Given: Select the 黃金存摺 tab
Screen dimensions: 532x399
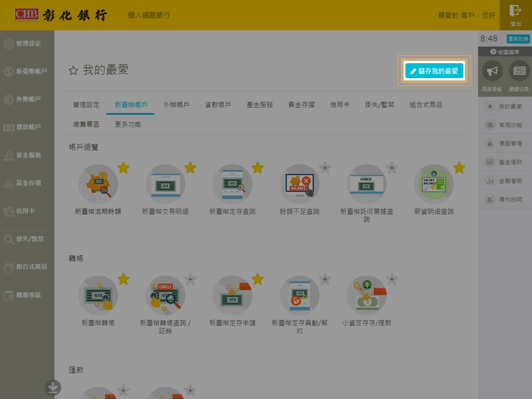Looking at the screenshot, I should point(301,105).
